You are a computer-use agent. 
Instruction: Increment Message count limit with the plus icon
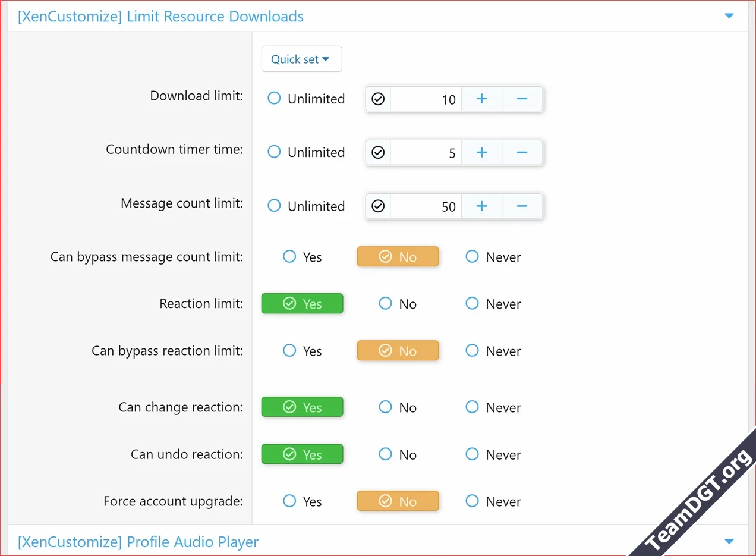tap(481, 206)
